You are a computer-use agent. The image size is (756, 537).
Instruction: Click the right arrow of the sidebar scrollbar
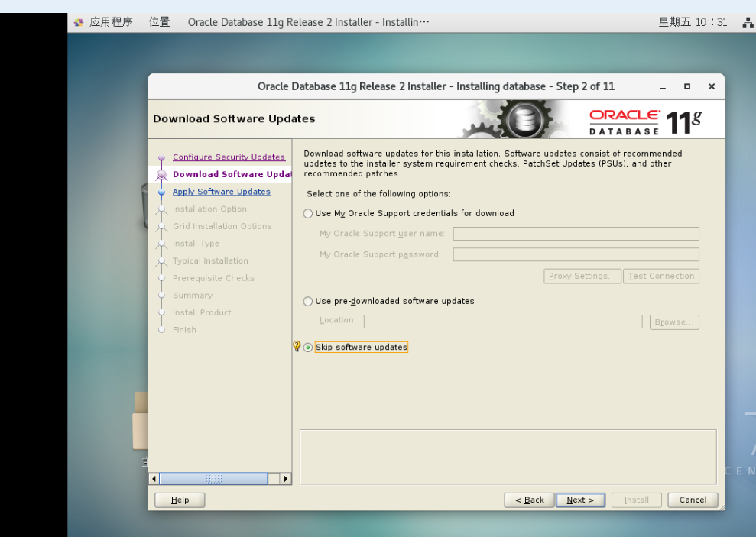click(285, 478)
